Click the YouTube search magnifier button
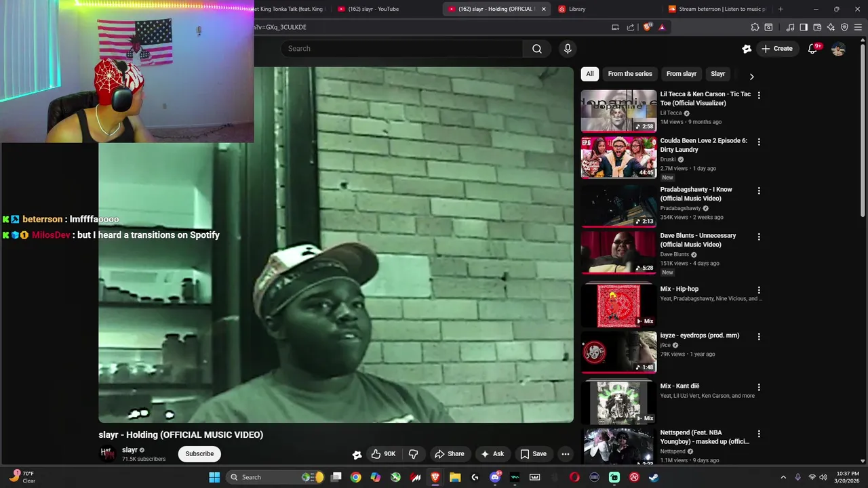This screenshot has height=488, width=868. point(537,49)
